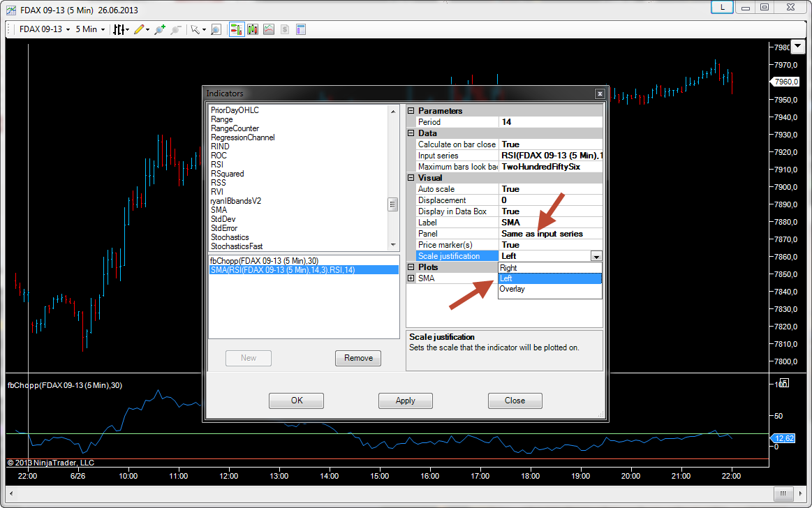
Task: Click the Input series RSI value
Action: click(x=551, y=156)
